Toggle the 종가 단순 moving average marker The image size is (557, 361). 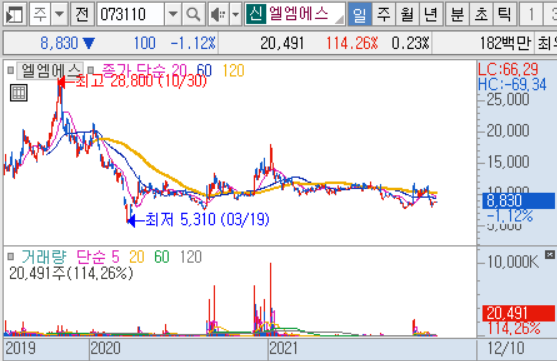tap(91, 70)
